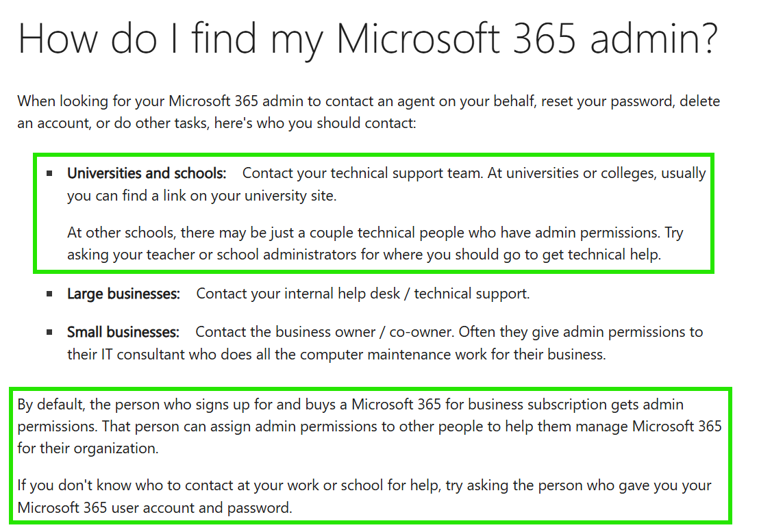Click 'Contact your internal help desk' text

tap(298, 294)
